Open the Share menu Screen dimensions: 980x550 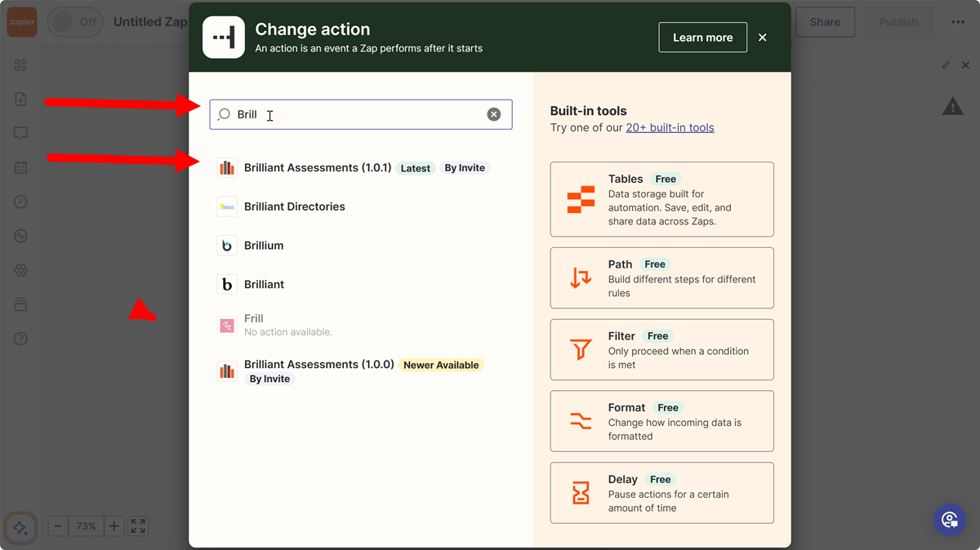tap(824, 22)
